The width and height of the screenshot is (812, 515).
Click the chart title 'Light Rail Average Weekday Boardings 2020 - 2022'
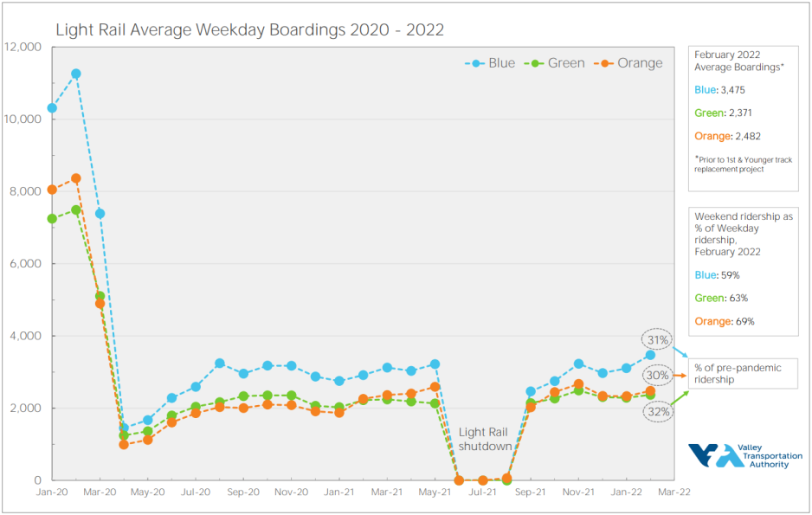(x=249, y=29)
